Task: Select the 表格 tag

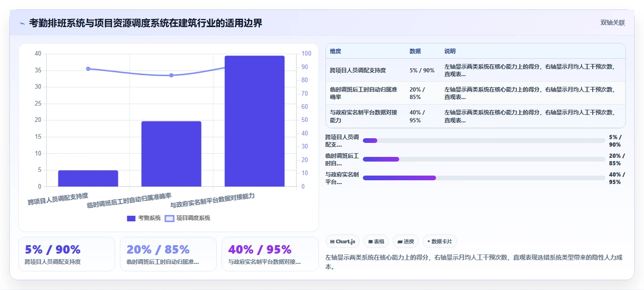Action: (376, 241)
